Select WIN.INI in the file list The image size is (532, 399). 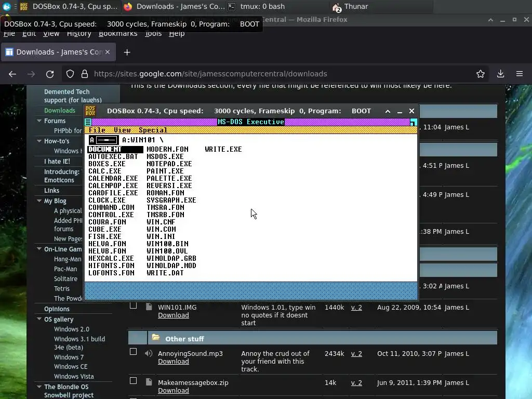(x=161, y=236)
